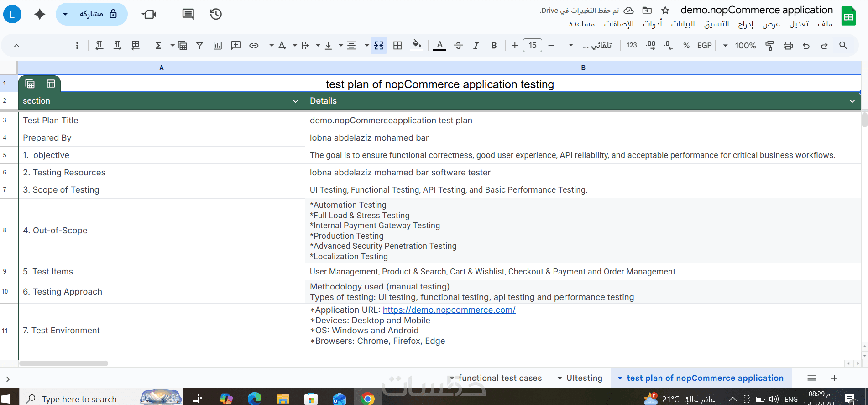
Task: Show the all sheets list icon
Action: tap(811, 378)
